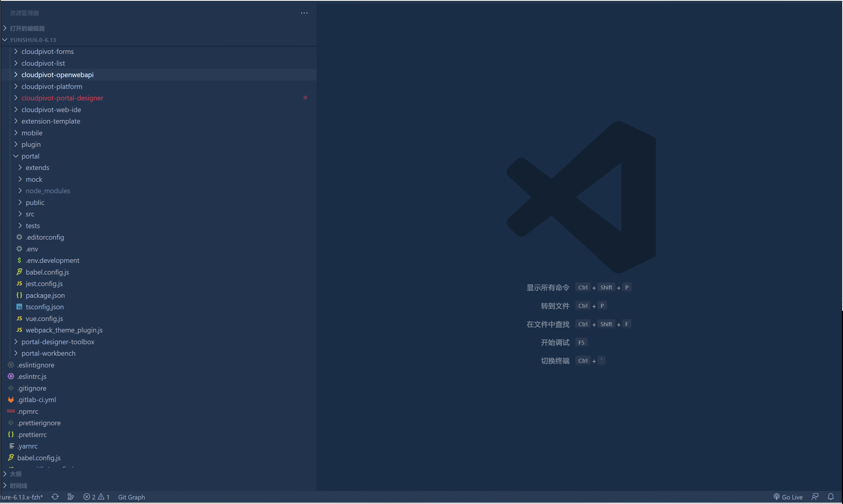Click the Go Live broadcast button
Viewport: 843px width, 504px height.
pos(788,497)
